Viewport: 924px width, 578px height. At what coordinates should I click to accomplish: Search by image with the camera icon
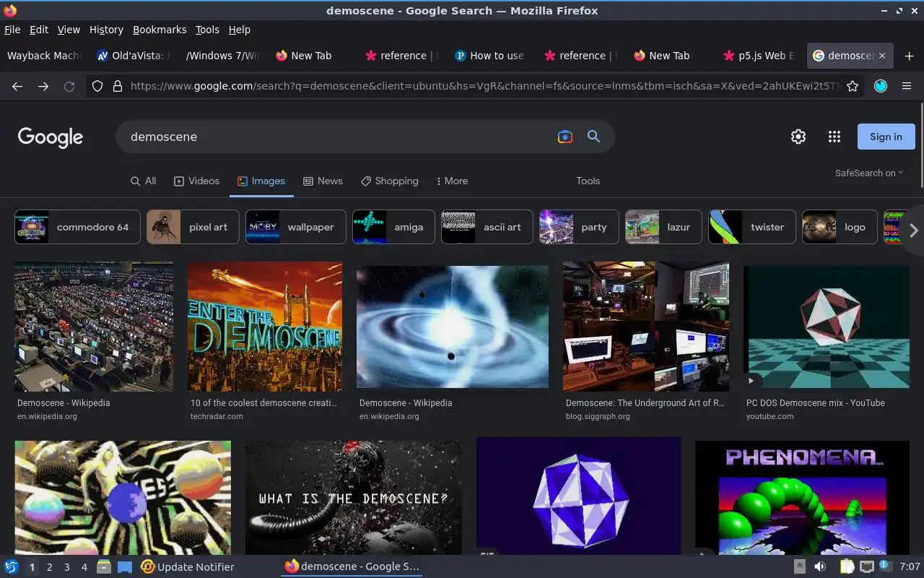coord(565,137)
